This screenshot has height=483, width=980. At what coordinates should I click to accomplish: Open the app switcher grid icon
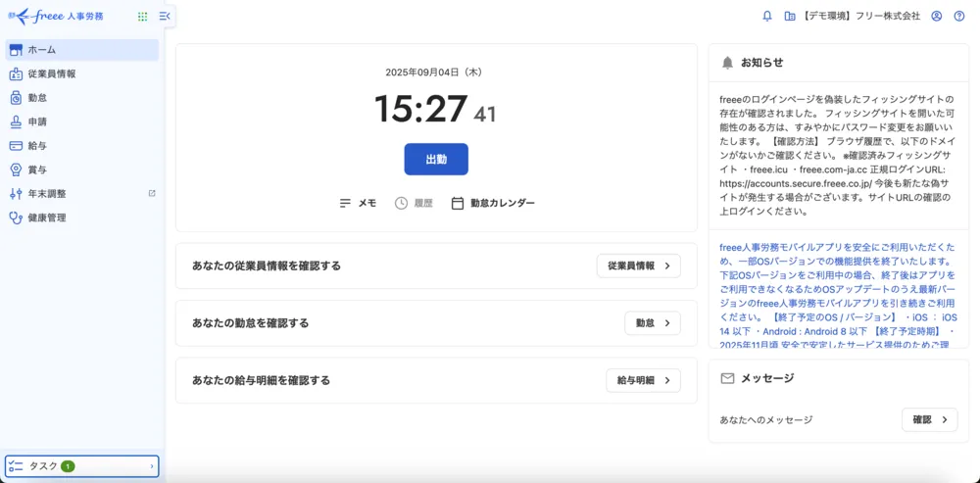(x=142, y=17)
